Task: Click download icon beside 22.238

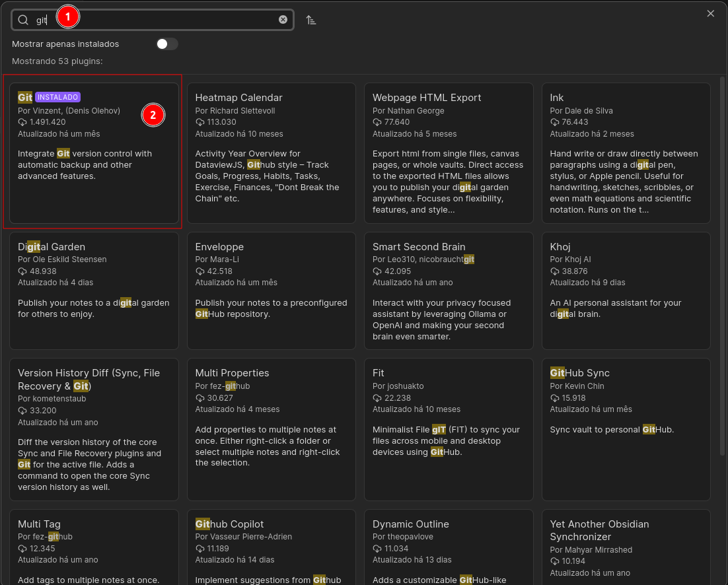Action: [377, 398]
